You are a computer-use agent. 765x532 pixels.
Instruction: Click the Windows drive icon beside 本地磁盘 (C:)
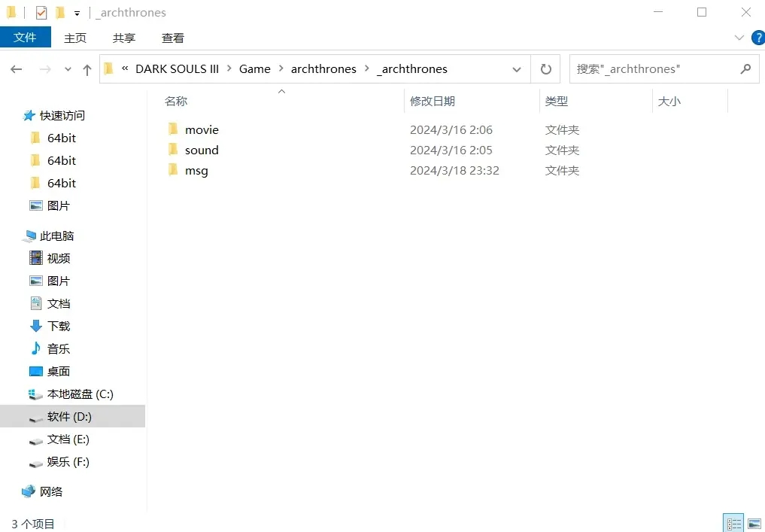click(36, 394)
